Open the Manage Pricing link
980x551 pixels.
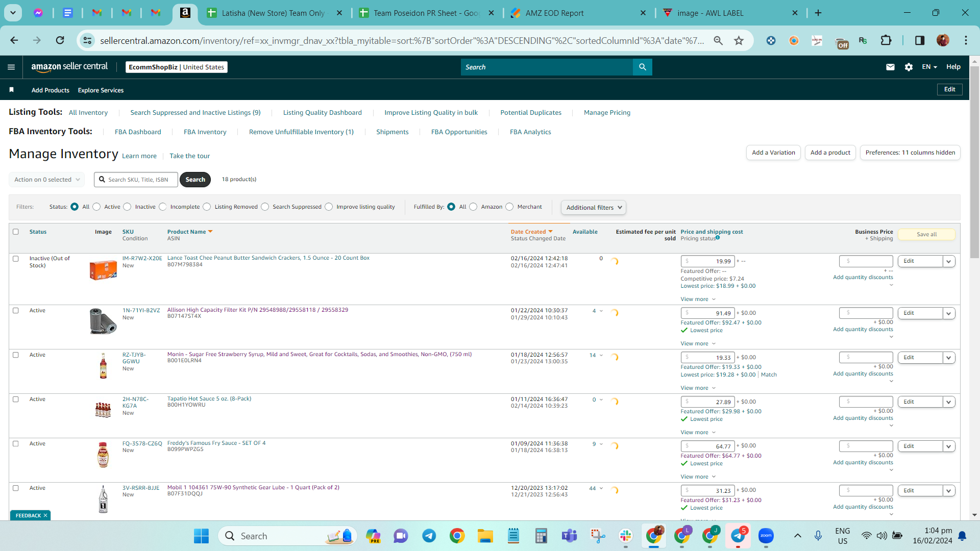[x=607, y=112]
